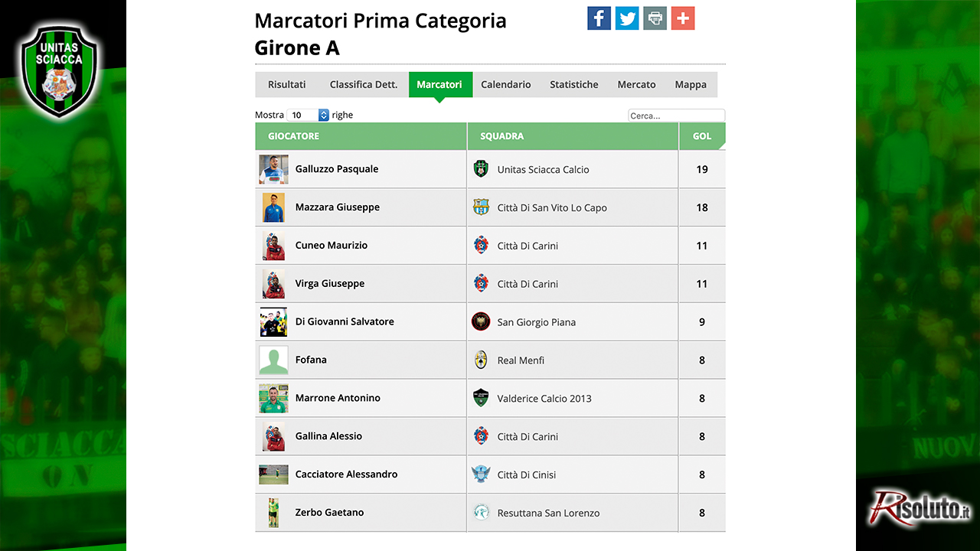Click Mazzara Giuseppe player photo thumbnail
The height and width of the screenshot is (551, 980).
[x=273, y=207]
